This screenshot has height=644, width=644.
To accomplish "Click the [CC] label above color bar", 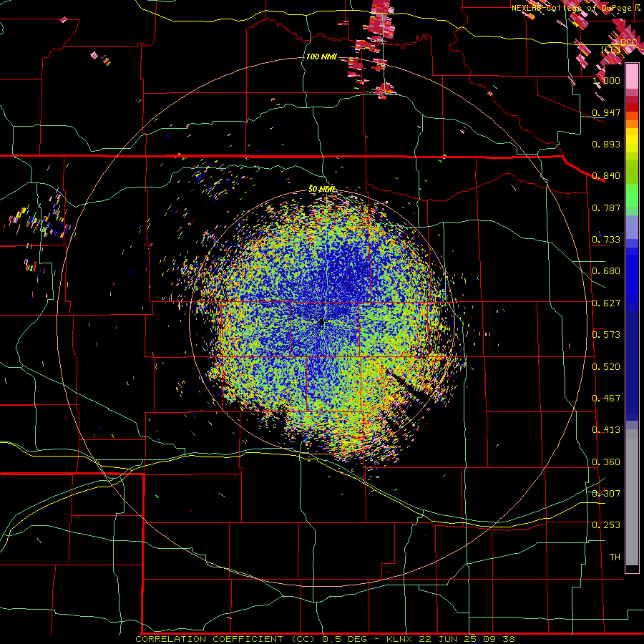I will coord(611,49).
